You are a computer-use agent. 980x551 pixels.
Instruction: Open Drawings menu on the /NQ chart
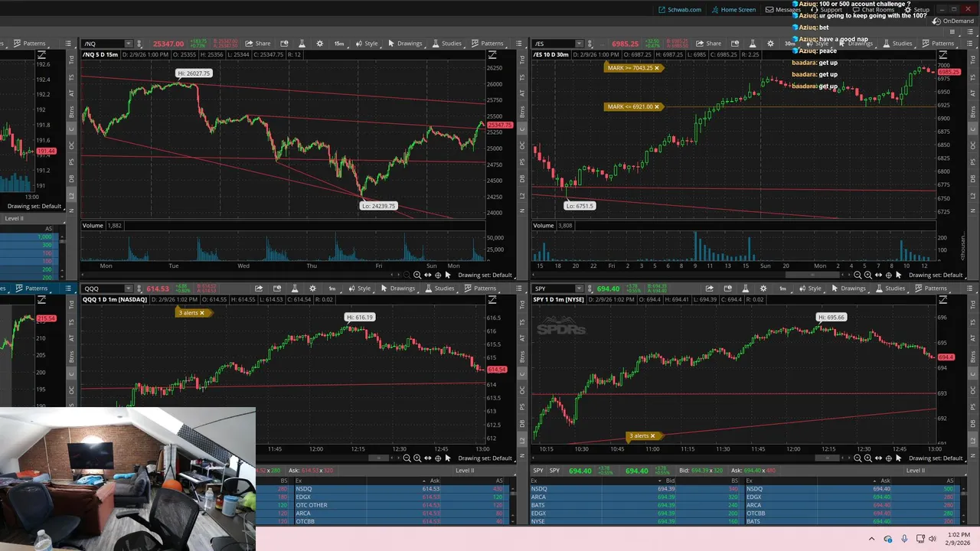coord(405,44)
